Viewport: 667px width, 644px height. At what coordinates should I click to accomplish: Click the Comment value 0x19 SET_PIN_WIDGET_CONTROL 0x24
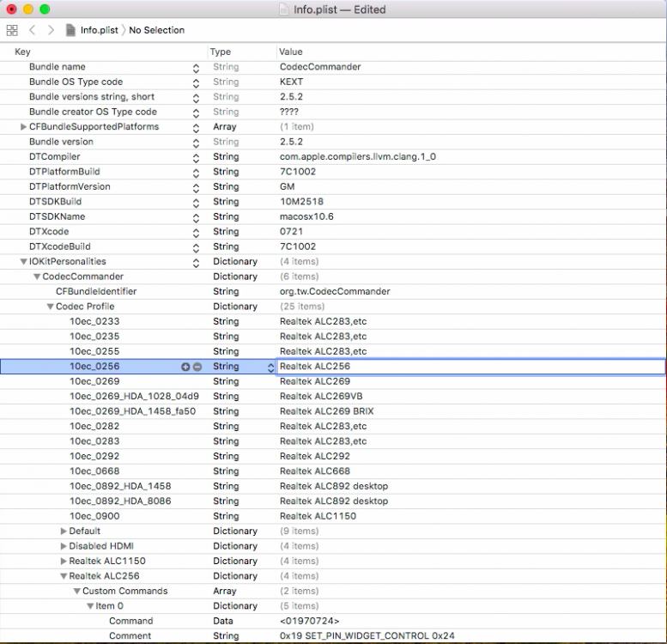(x=367, y=636)
